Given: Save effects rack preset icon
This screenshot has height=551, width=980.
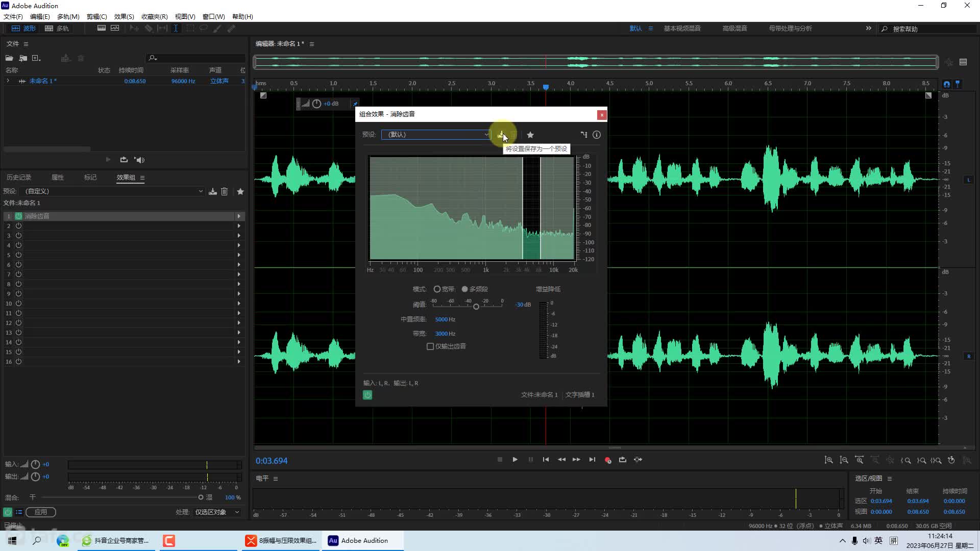Looking at the screenshot, I should tap(213, 191).
